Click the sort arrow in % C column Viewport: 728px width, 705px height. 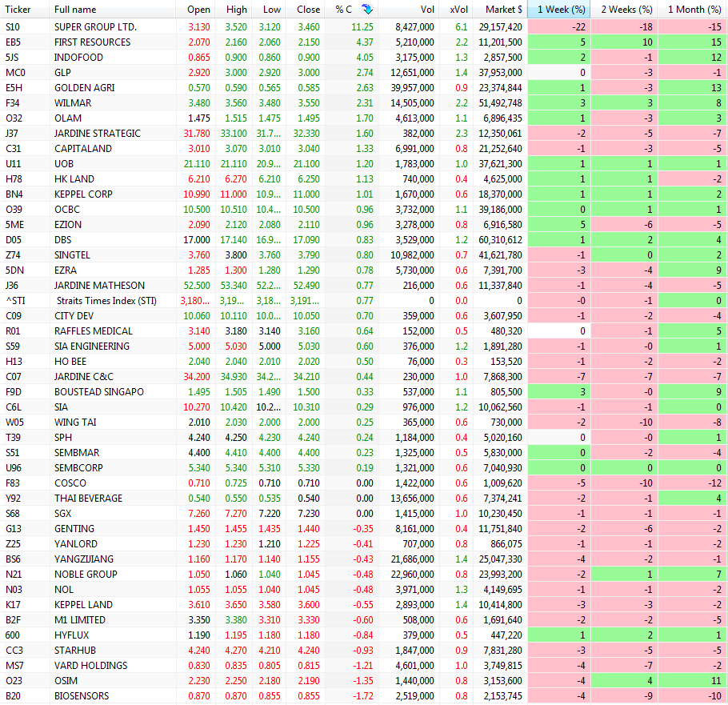(366, 10)
